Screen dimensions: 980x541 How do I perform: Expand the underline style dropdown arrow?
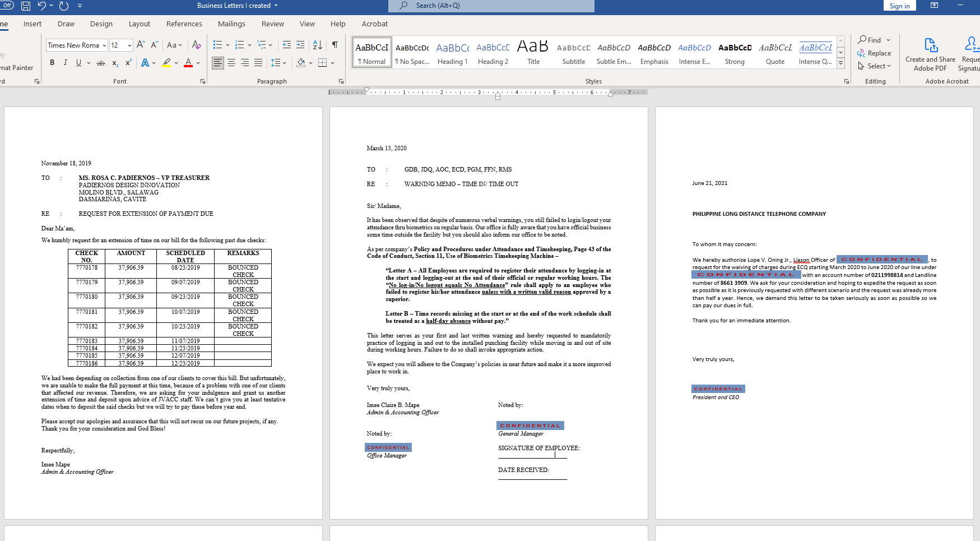(88, 63)
